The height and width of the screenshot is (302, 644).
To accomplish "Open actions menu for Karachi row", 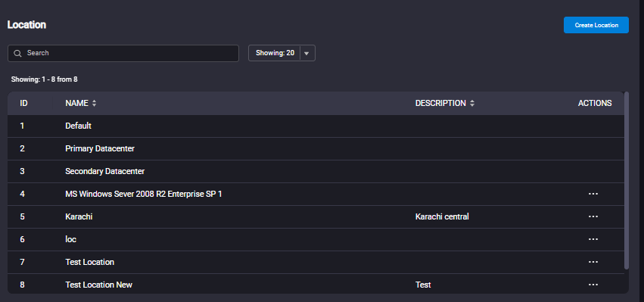I will click(593, 216).
